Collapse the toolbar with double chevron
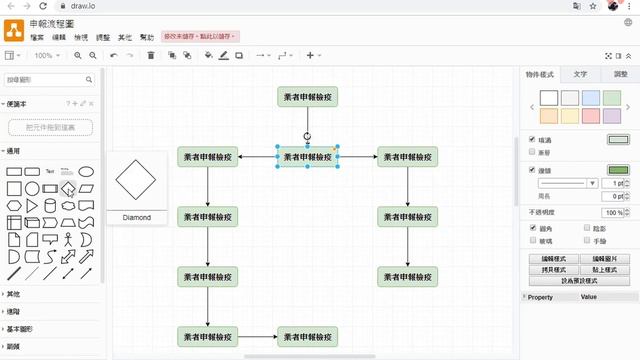 tap(629, 56)
